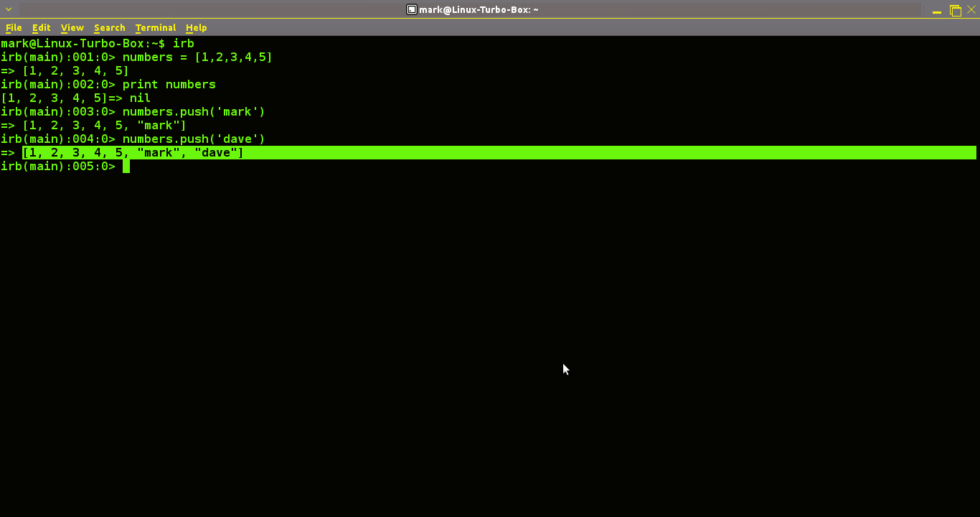The height and width of the screenshot is (517, 980).
Task: Close the terminal window
Action: (971, 9)
